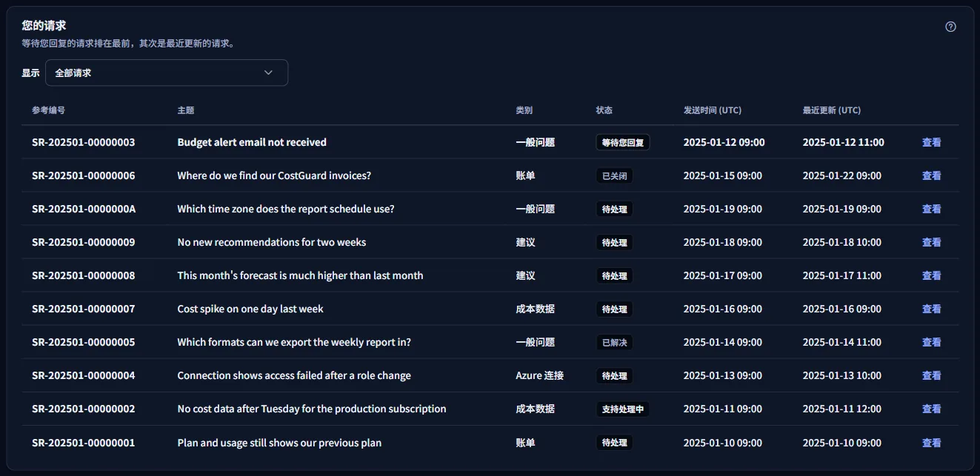The width and height of the screenshot is (980, 476).
Task: Click 查看 for Plan and usage request
Action: pos(931,443)
